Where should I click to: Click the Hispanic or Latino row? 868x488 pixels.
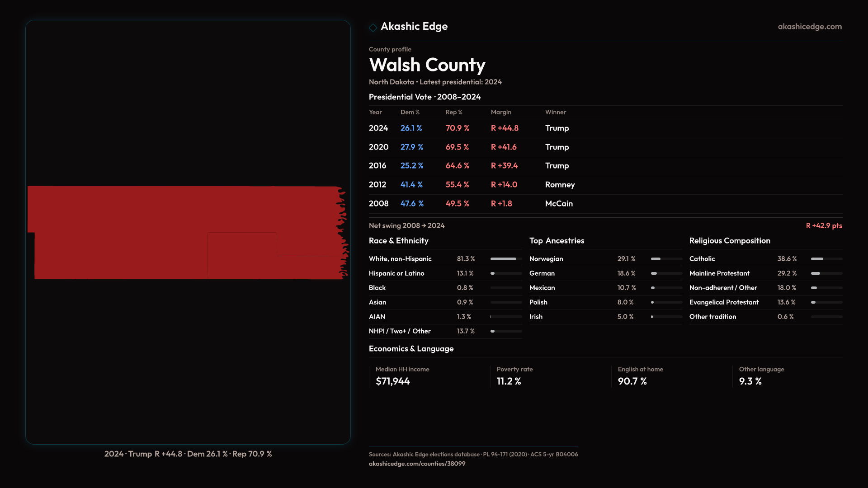pyautogui.click(x=396, y=273)
